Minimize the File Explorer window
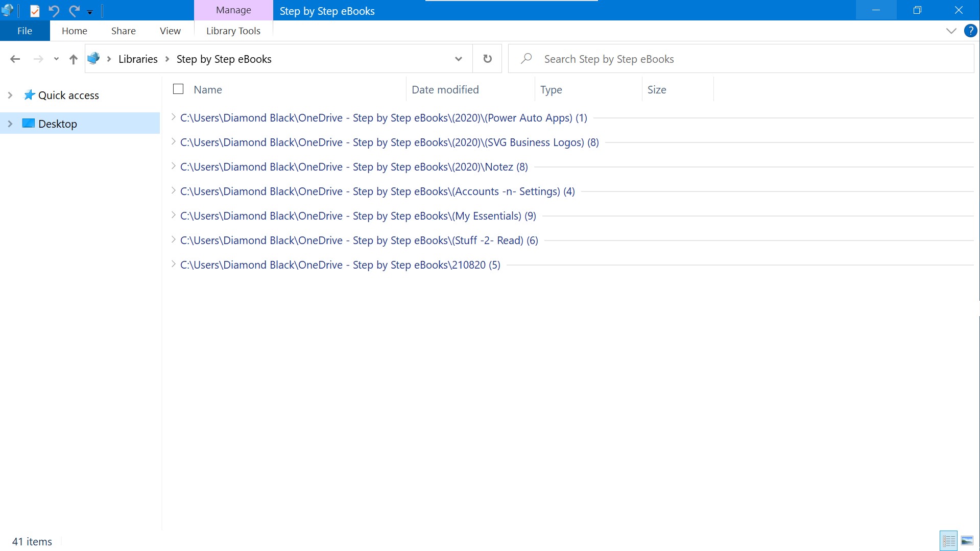 876,10
